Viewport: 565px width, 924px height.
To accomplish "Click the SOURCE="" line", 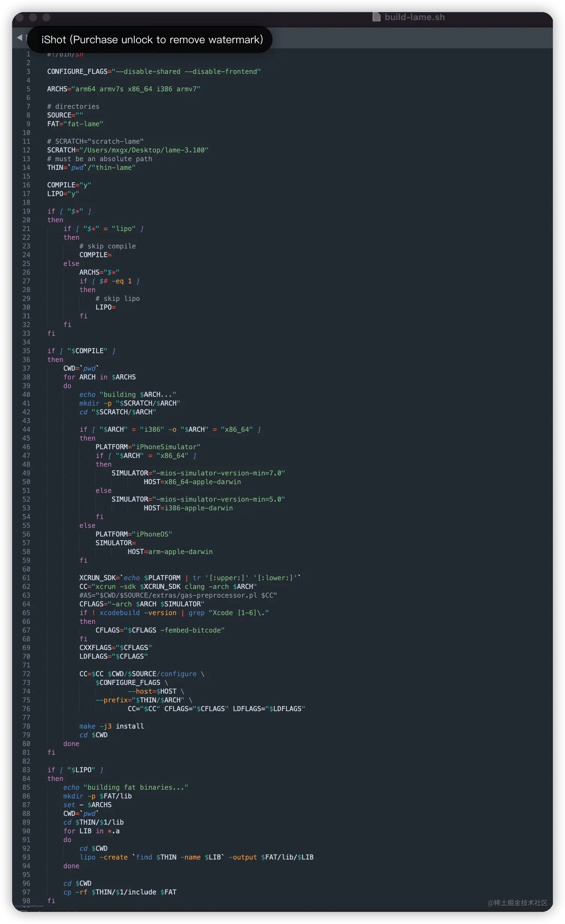I will point(65,115).
